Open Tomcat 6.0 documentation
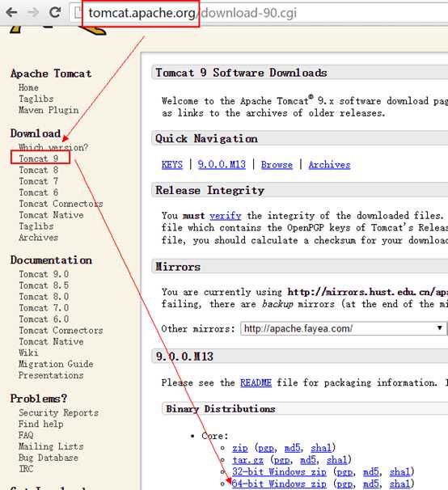 click(x=44, y=319)
